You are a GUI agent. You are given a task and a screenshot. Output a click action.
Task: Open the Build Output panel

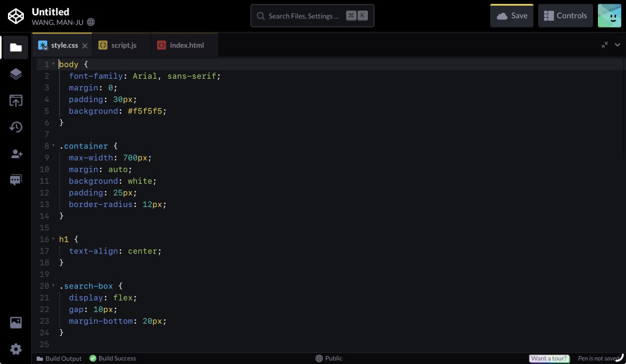(59, 359)
